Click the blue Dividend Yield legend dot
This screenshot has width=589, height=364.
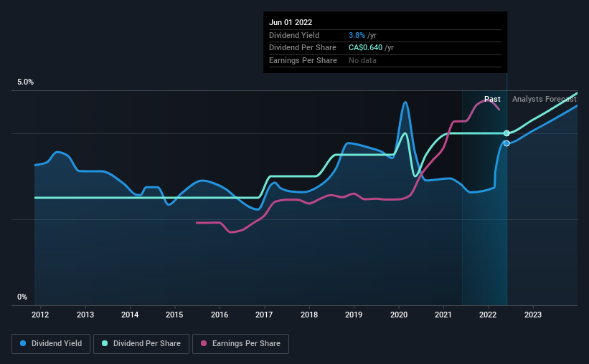pos(23,343)
